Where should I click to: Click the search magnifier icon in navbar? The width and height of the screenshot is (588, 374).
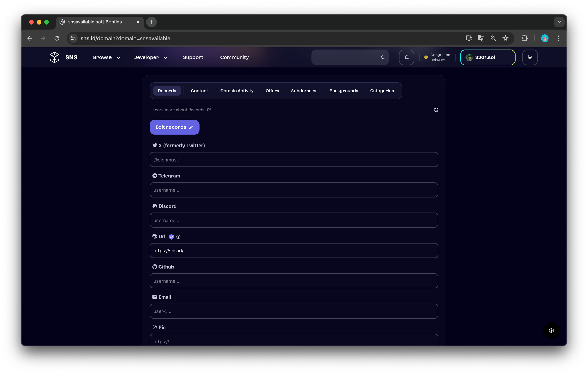pos(383,57)
